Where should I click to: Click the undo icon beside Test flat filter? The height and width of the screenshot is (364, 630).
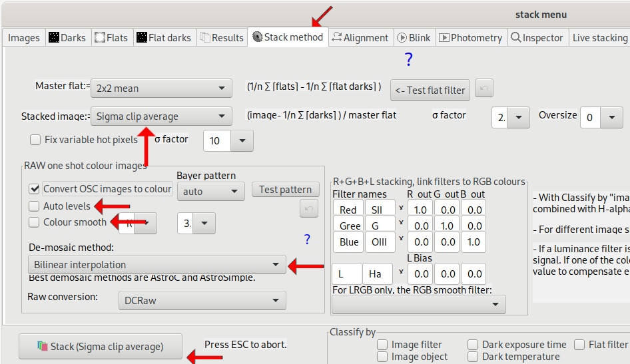pyautogui.click(x=485, y=89)
